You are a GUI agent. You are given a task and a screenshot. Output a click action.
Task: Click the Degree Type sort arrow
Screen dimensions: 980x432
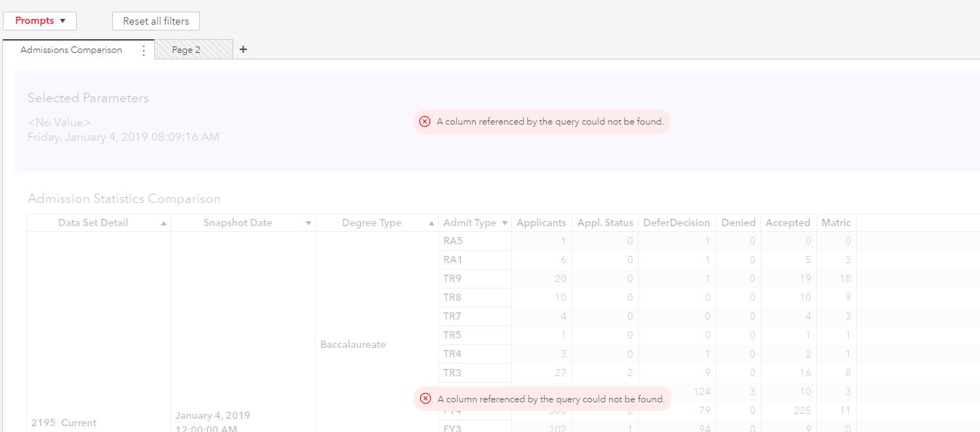[x=432, y=223]
